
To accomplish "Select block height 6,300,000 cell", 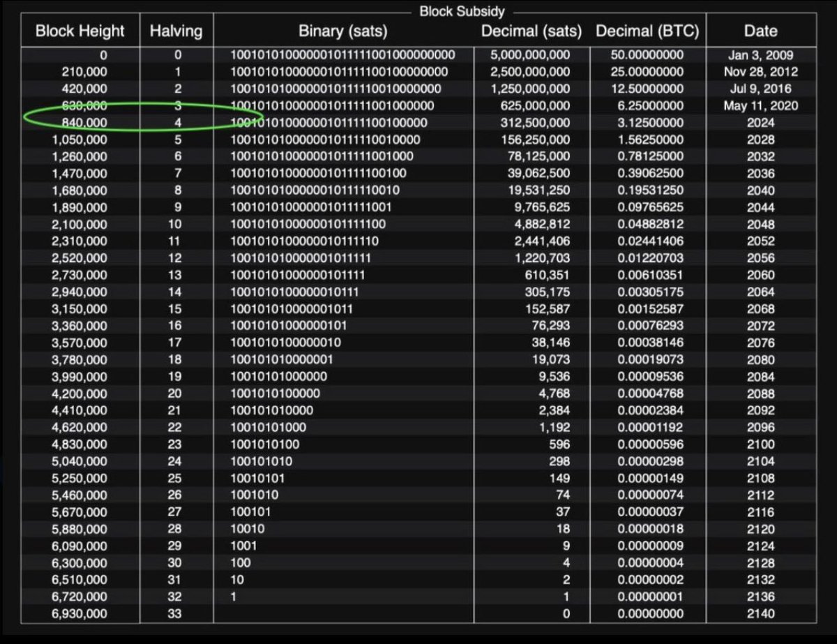I will (80, 563).
